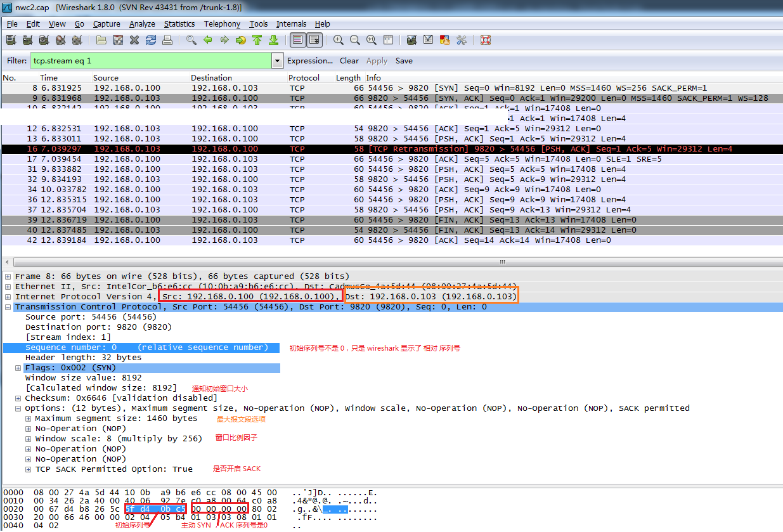783x532 pixels.
Task: Toggle Auto scroll in live capture
Action: click(x=314, y=41)
